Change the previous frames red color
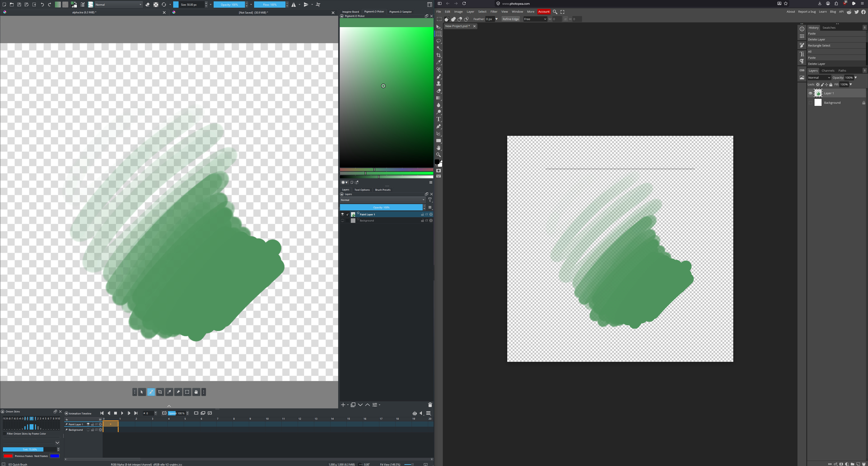The image size is (868, 466). pyautogui.click(x=8, y=456)
